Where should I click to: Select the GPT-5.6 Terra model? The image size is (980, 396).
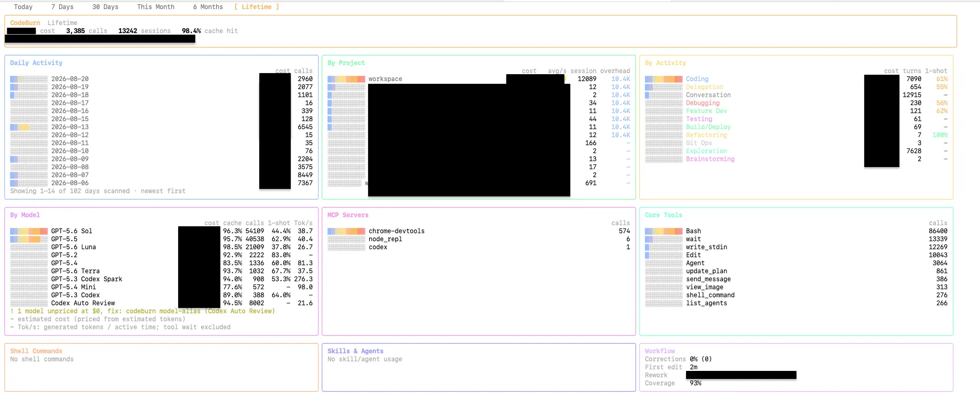point(161,271)
